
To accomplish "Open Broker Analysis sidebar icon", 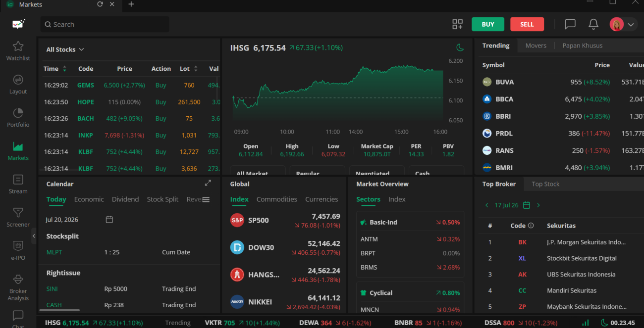I will 18,280.
